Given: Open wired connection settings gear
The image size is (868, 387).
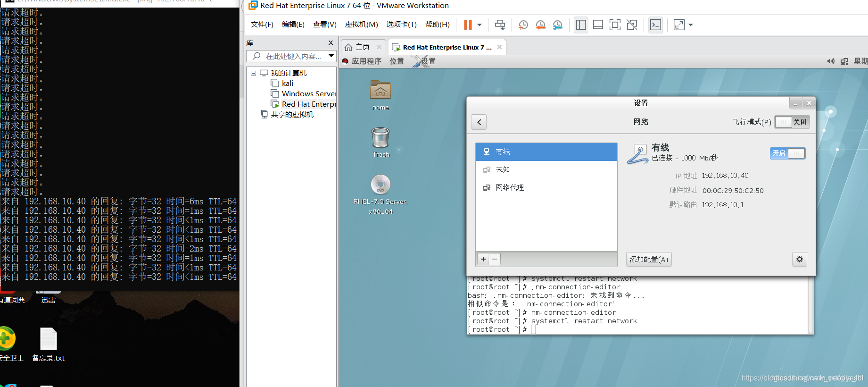Looking at the screenshot, I should click(x=800, y=259).
